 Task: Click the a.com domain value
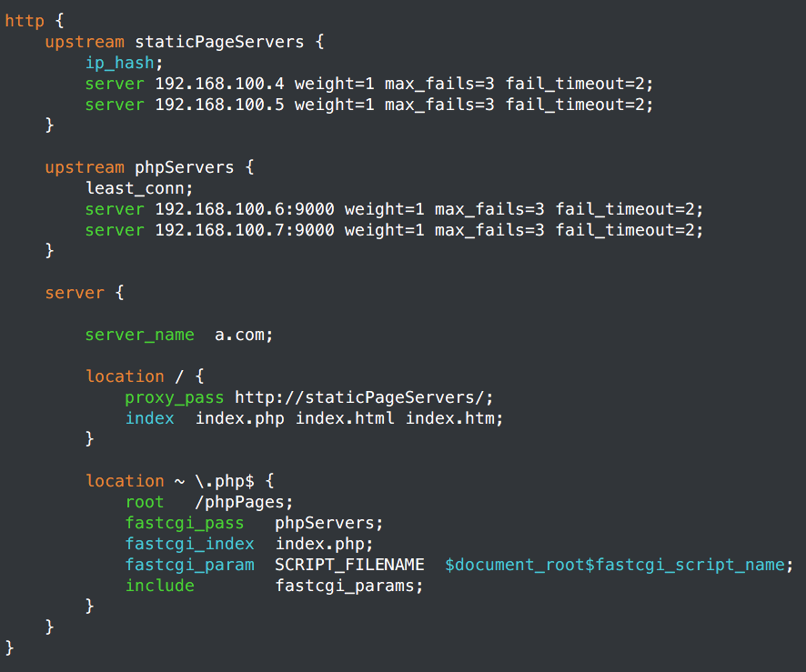pos(239,335)
